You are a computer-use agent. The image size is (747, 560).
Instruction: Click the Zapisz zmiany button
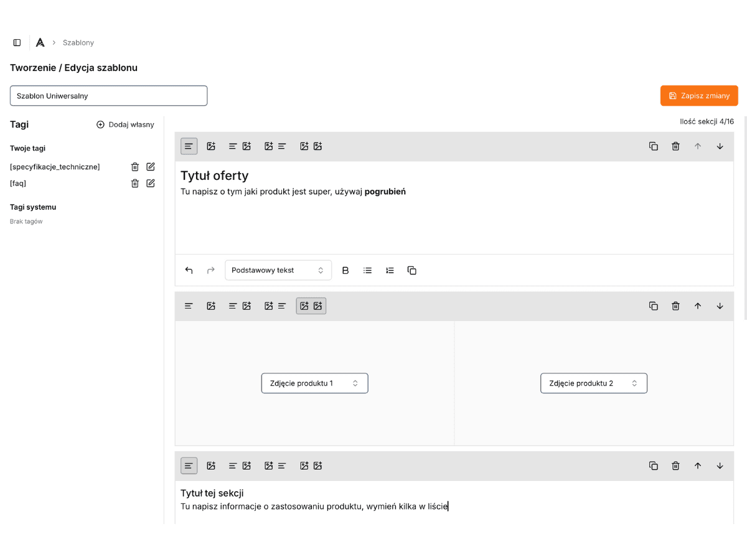[x=699, y=96]
